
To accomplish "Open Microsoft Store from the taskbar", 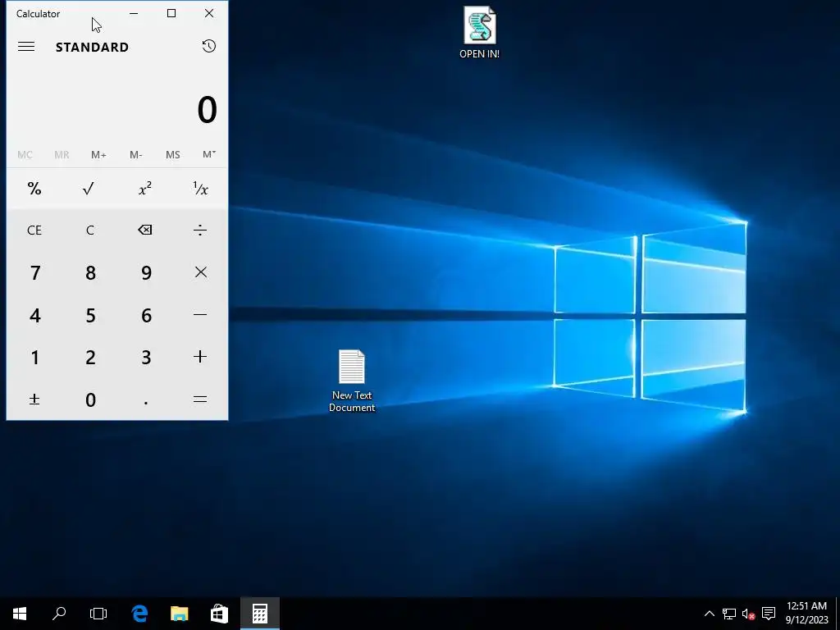I will pos(219,614).
